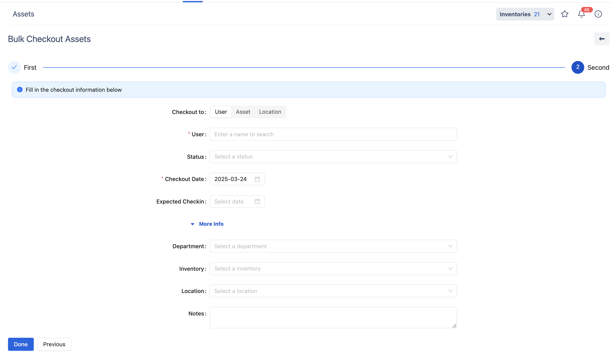The image size is (612, 364).
Task: Click the Previous button
Action: (54, 344)
